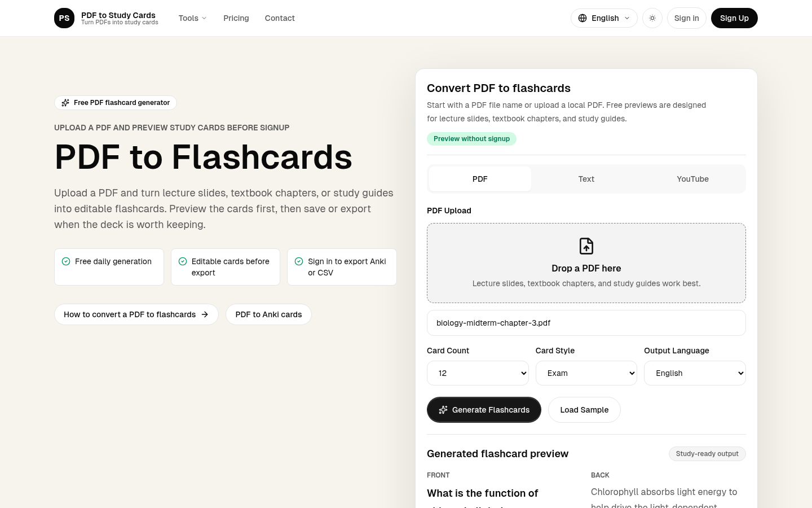Open How to convert a PDF to flashcards
Viewport: 812px width, 508px height.
click(x=136, y=314)
